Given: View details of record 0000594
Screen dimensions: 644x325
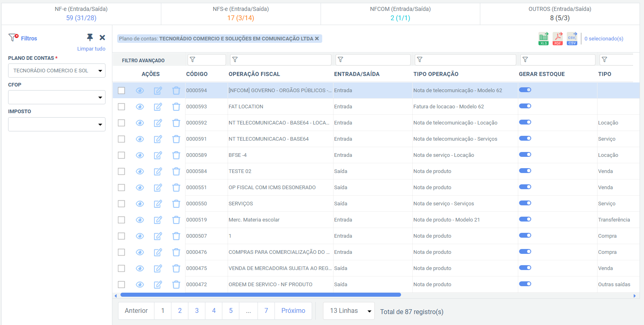Looking at the screenshot, I should click(x=140, y=91).
